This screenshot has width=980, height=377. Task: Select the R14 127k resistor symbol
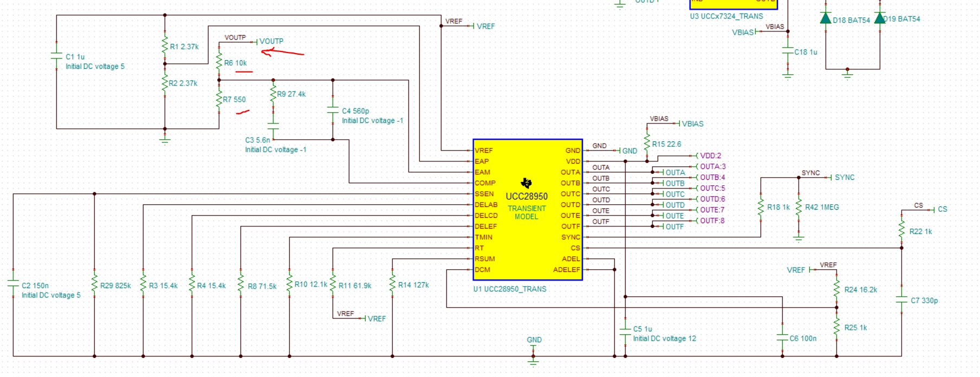pos(392,284)
